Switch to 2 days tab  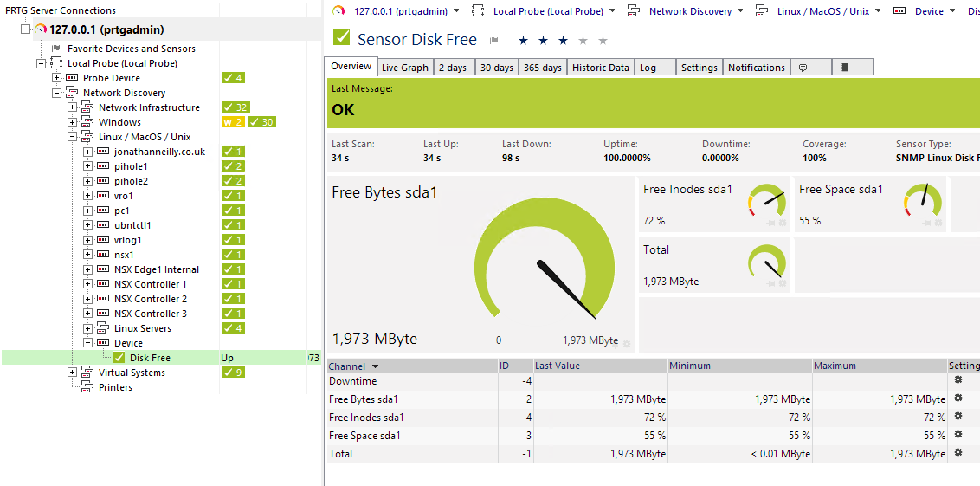tap(453, 68)
